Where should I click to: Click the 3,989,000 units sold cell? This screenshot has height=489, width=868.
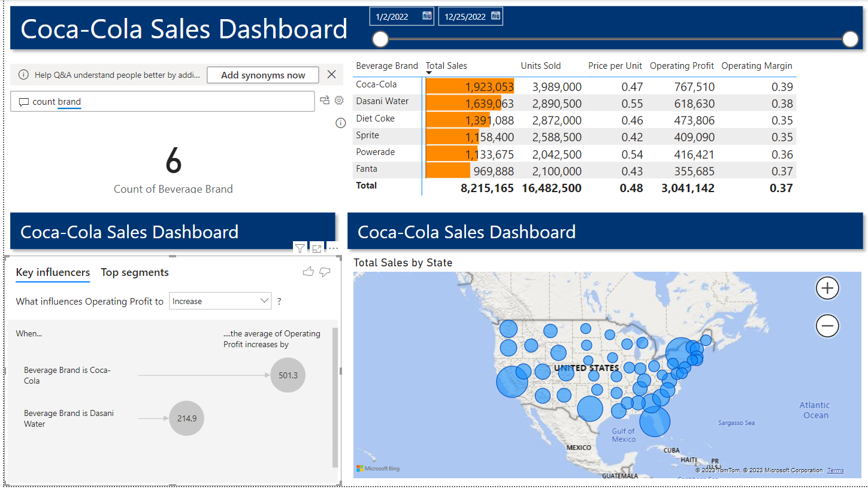coord(557,87)
